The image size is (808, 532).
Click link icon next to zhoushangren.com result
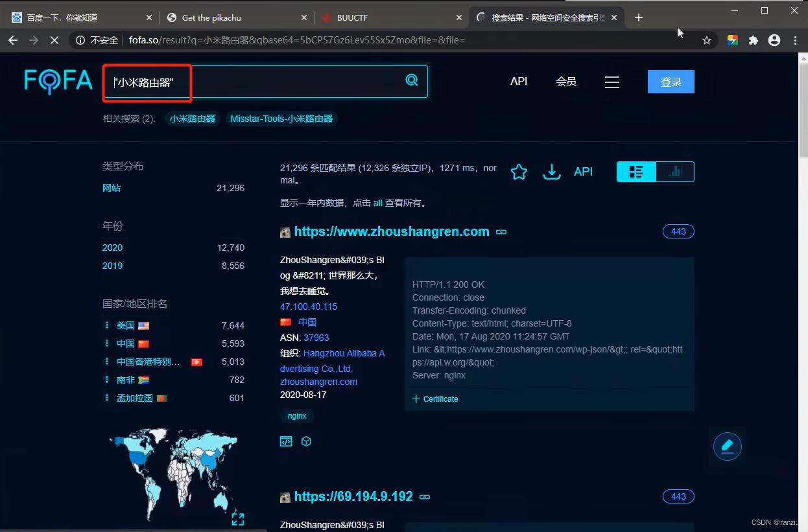pyautogui.click(x=501, y=232)
